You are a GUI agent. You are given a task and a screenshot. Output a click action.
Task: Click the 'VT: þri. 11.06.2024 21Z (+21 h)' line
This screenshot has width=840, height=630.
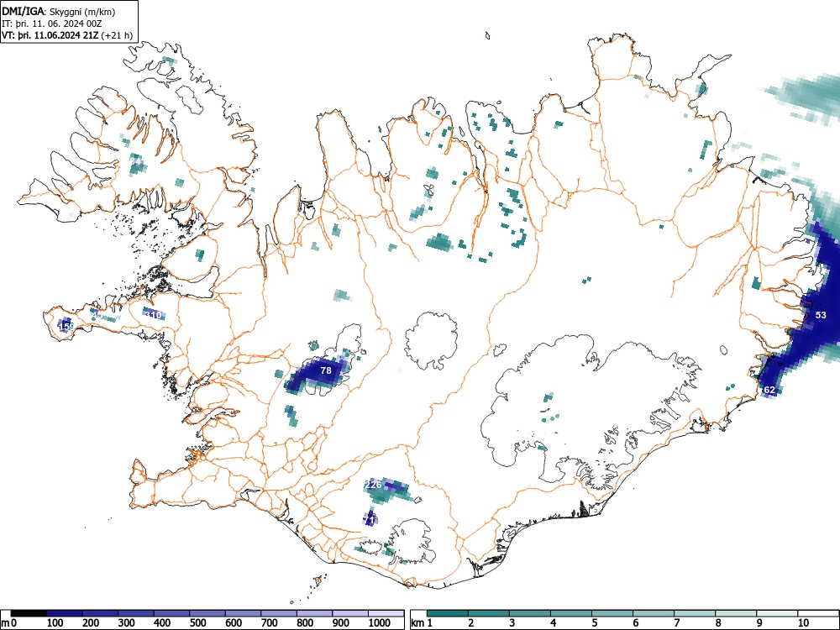pos(67,35)
